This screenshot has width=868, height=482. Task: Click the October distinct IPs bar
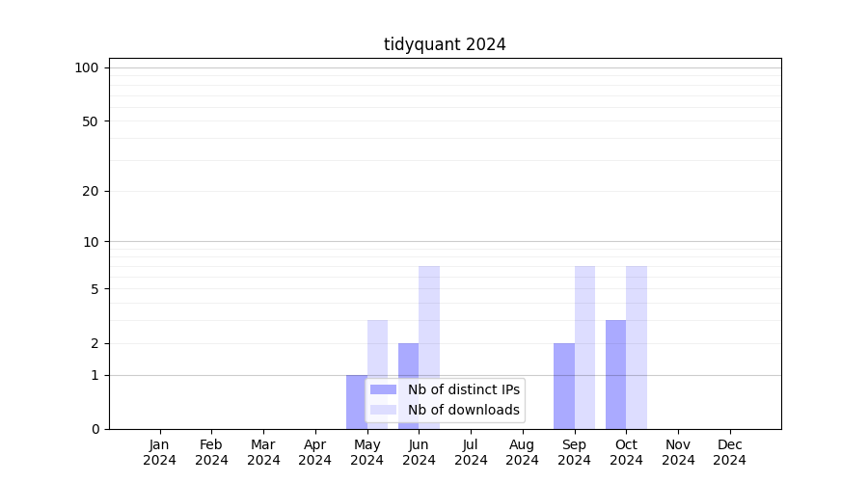pyautogui.click(x=615, y=374)
